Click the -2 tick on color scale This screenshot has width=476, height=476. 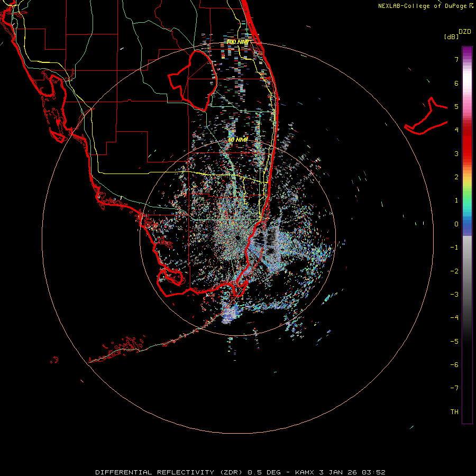click(454, 271)
